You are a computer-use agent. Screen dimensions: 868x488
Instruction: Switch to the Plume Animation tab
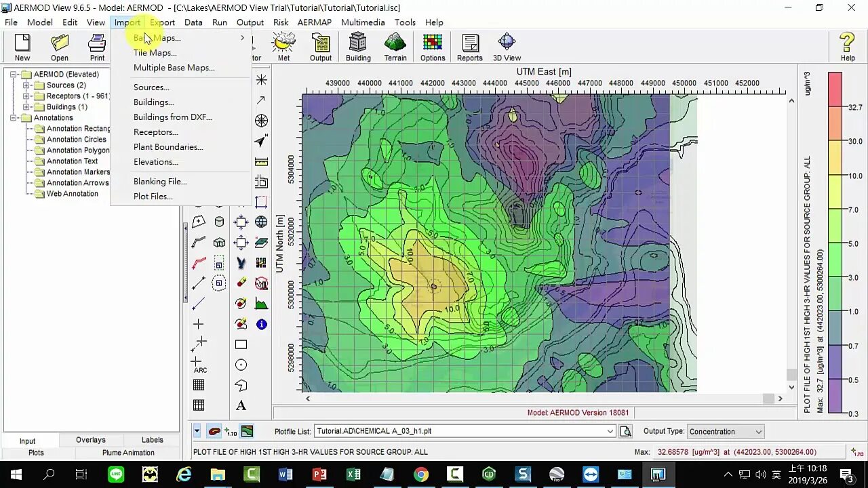[x=128, y=453]
